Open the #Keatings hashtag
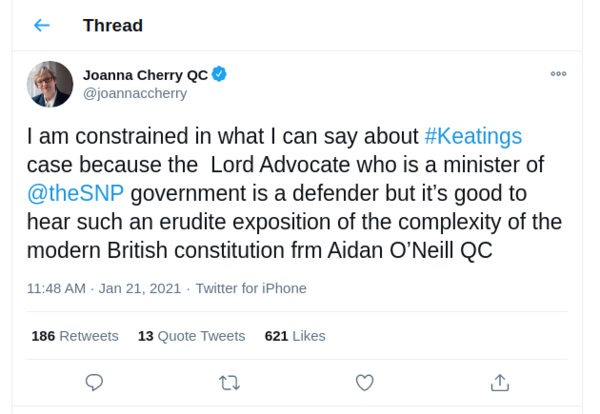This screenshot has height=414, width=600. 473,135
